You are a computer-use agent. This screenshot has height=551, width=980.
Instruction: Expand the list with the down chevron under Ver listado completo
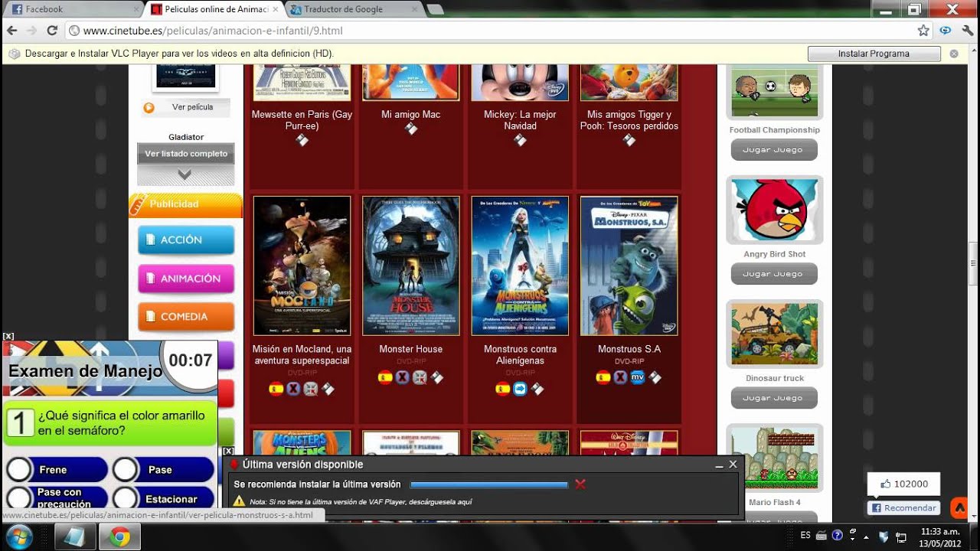[185, 174]
